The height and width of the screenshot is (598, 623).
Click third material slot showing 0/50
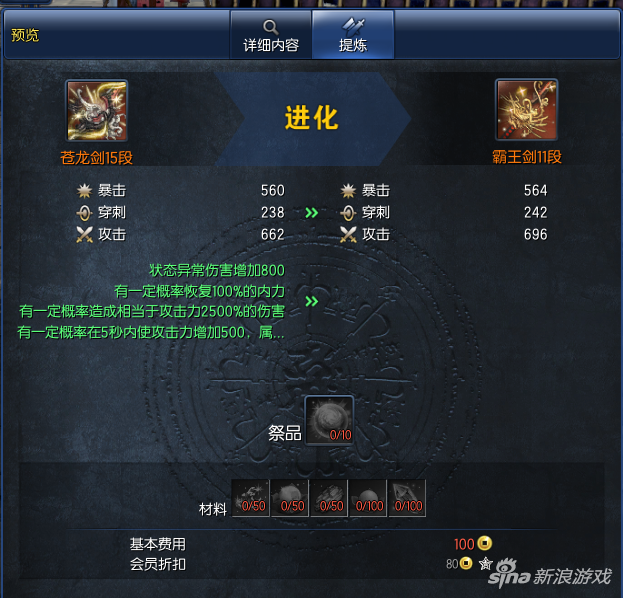(329, 498)
